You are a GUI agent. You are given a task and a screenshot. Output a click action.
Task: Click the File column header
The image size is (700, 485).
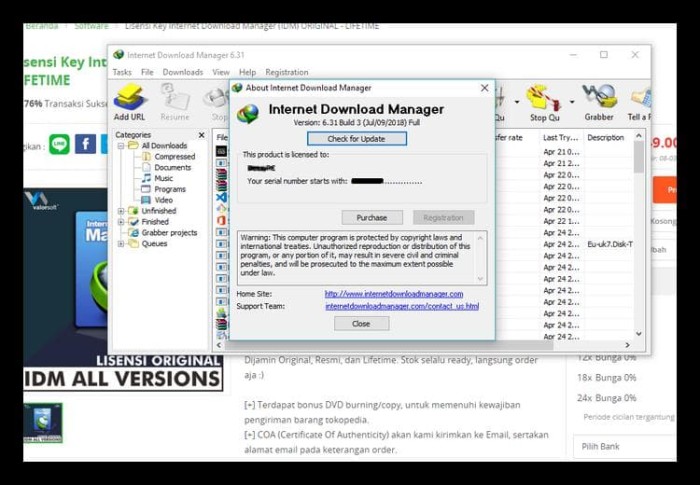coord(222,138)
